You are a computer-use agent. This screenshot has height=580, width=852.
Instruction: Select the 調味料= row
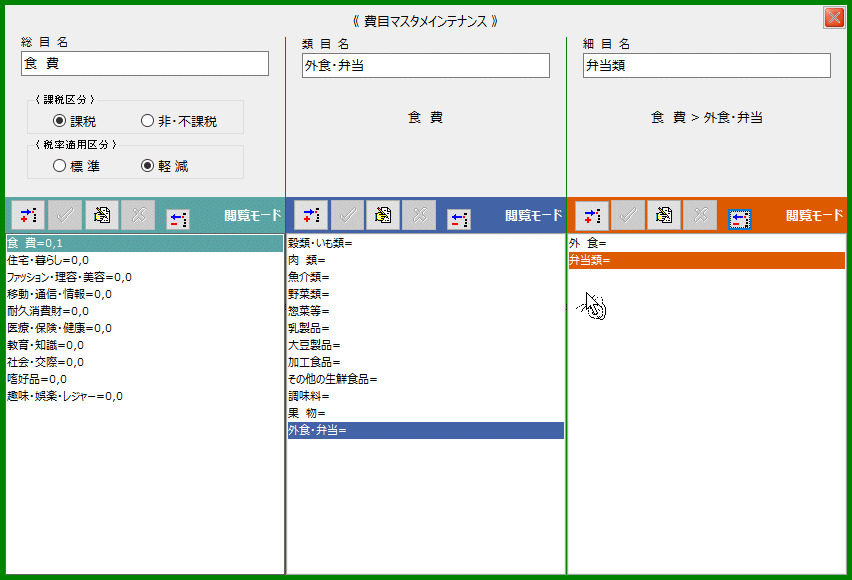pyautogui.click(x=426, y=396)
